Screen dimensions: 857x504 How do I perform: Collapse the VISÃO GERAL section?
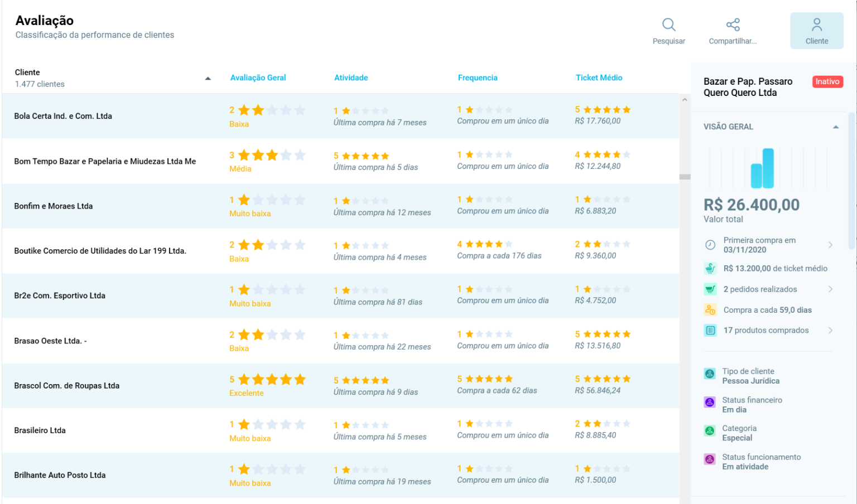tap(836, 127)
